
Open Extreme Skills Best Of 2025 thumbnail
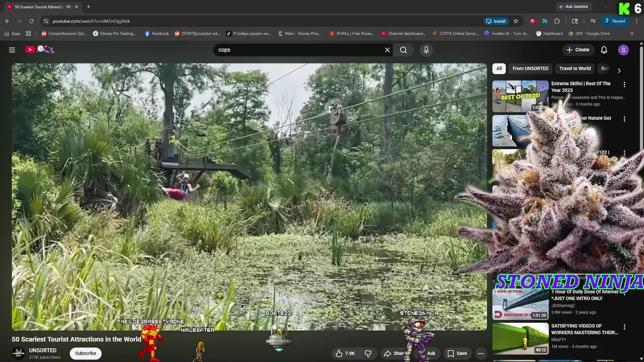[520, 96]
